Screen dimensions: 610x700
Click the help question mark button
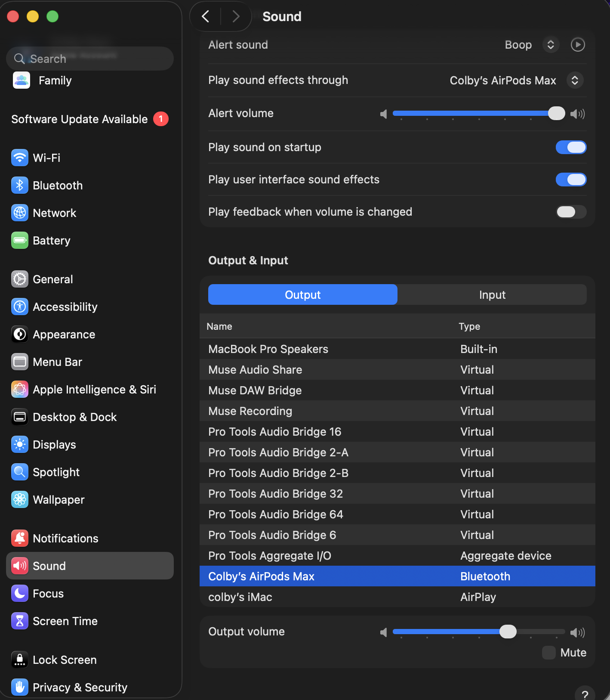[585, 694]
